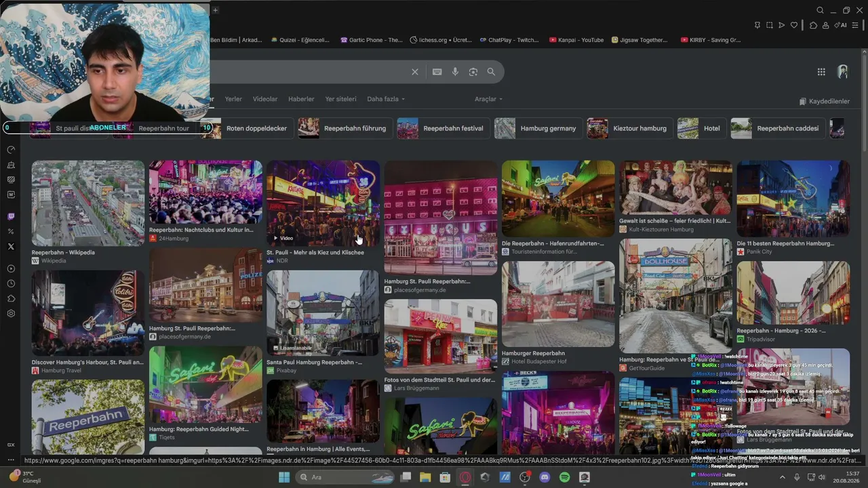Start voice search with the microphone icon

[455, 72]
